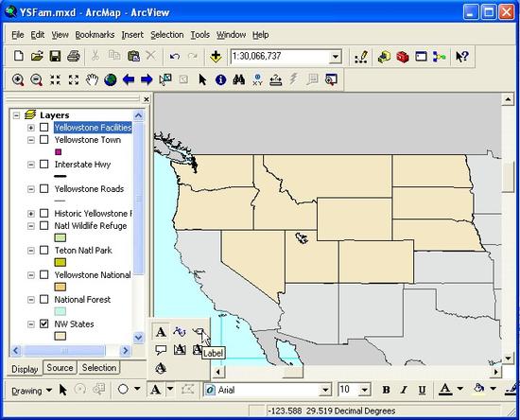Select the Pan hand tool
Screen dimensions: 520x420
pyautogui.click(x=92, y=79)
